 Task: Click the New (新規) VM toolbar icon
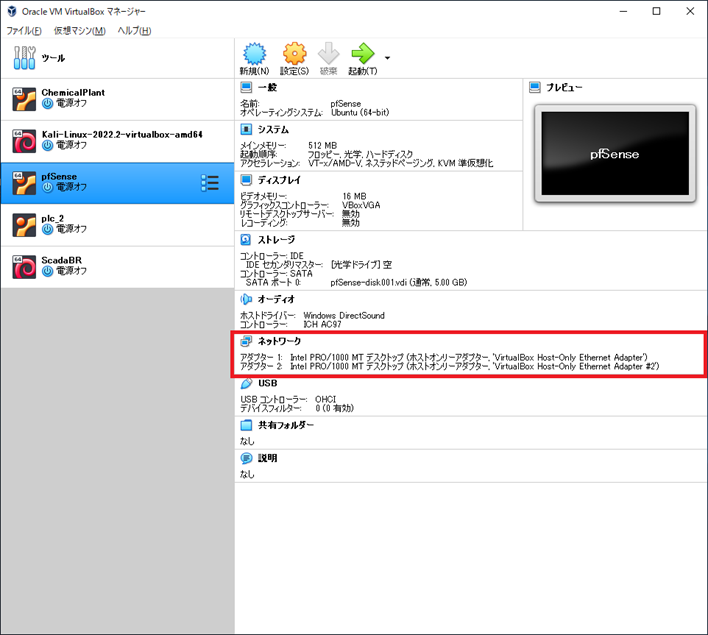tap(255, 54)
